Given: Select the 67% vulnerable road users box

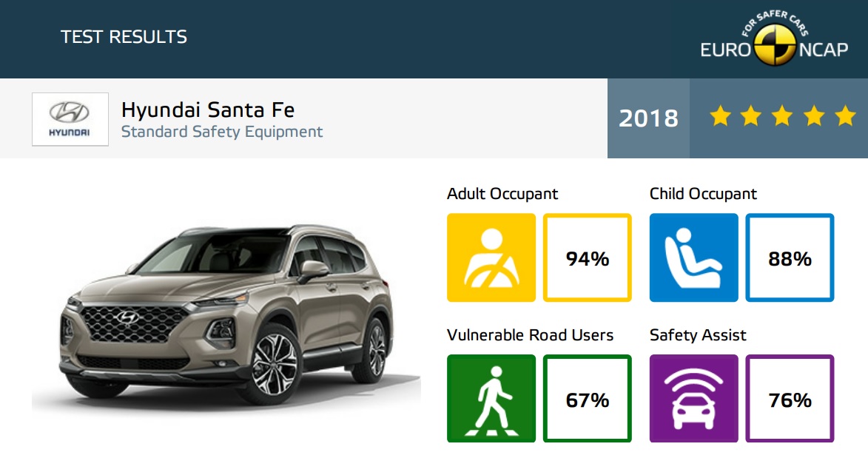Looking at the screenshot, I should point(588,399).
